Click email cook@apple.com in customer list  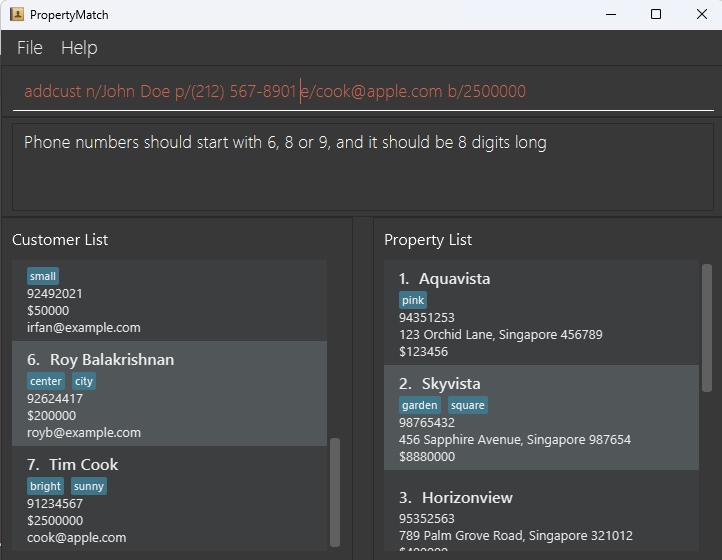point(76,538)
